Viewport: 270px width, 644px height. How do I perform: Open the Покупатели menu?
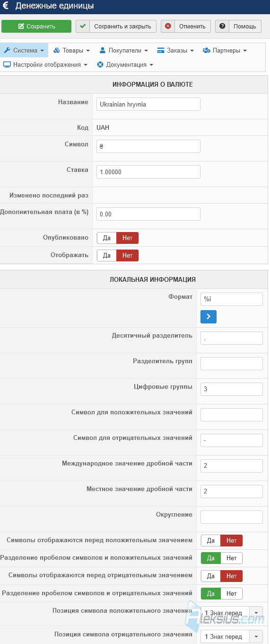124,50
